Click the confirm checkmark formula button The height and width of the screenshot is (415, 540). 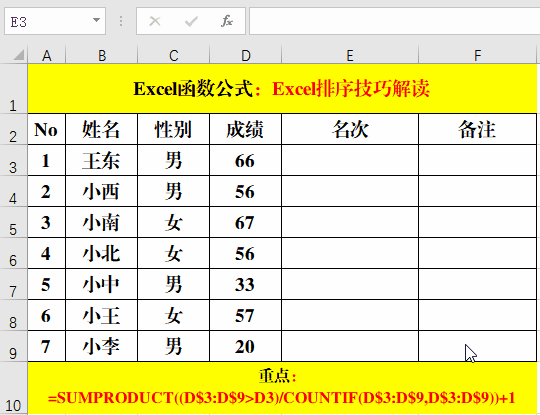click(x=191, y=21)
